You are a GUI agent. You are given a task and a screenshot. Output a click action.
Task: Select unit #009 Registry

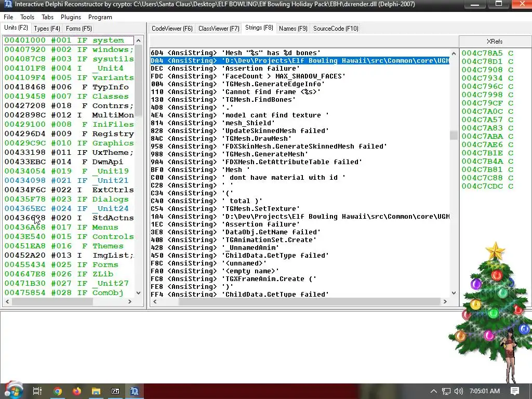point(69,134)
